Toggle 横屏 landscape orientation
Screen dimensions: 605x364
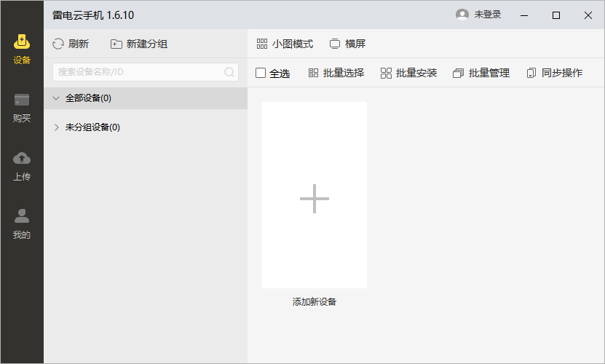(347, 44)
